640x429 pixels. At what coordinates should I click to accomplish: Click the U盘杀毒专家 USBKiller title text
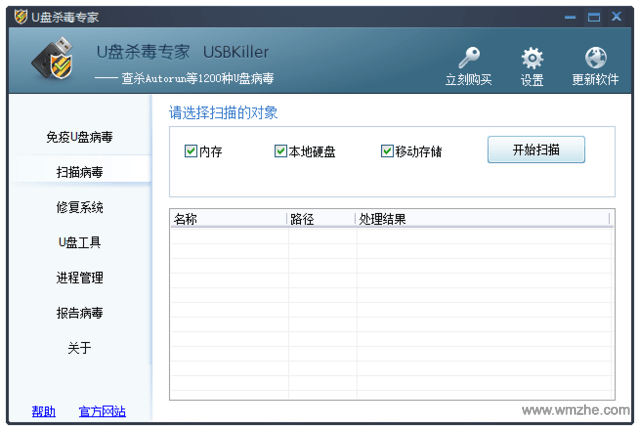182,52
